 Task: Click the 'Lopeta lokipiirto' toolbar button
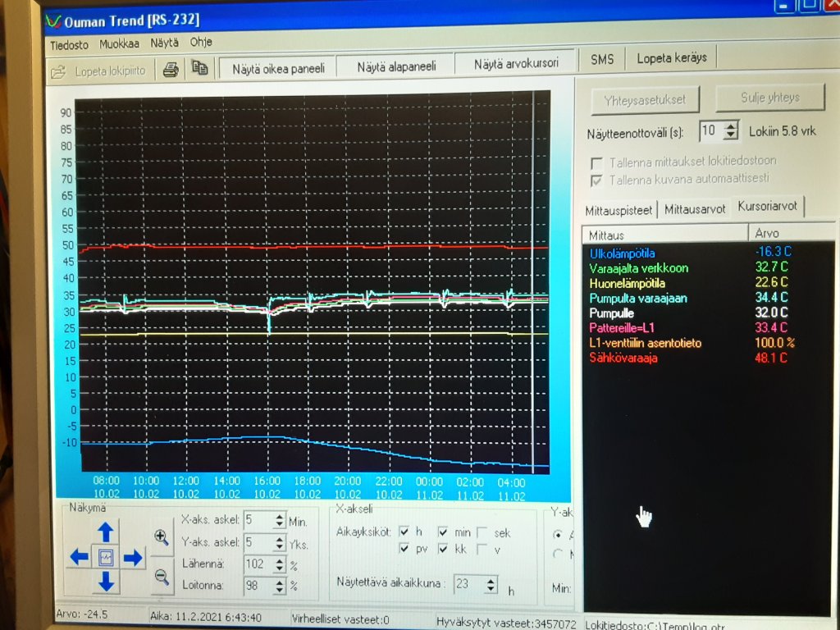coord(99,71)
